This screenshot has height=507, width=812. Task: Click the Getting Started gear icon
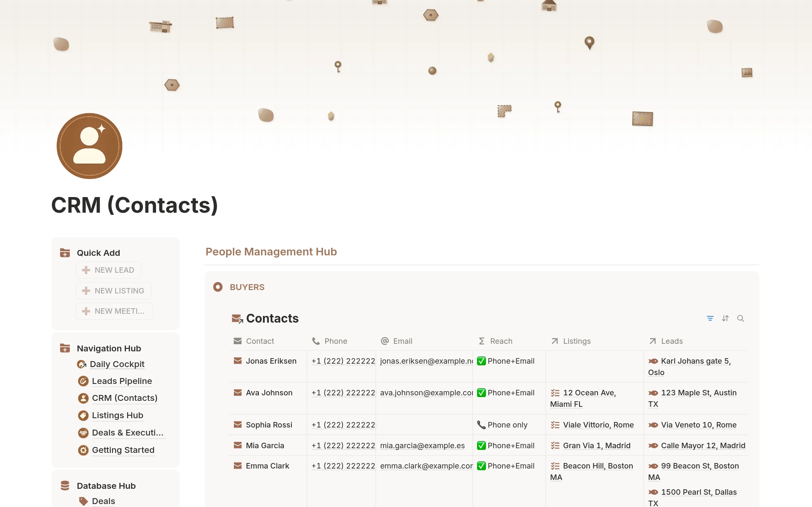(83, 450)
